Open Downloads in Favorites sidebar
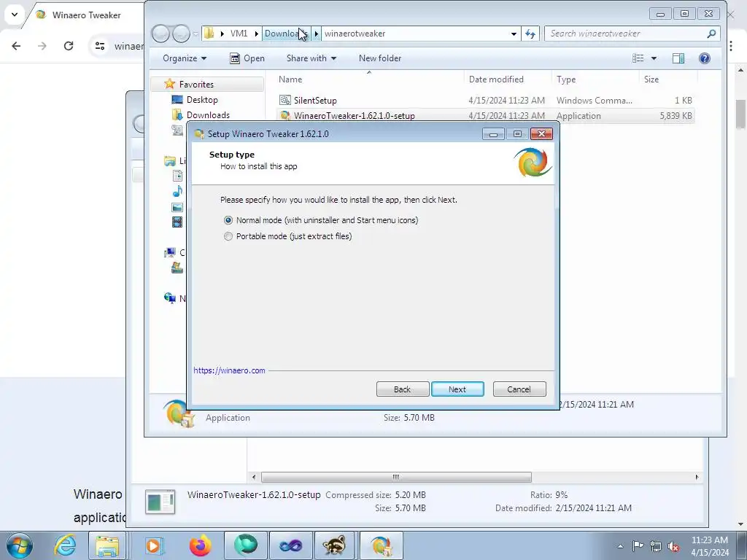Viewport: 747px width, 560px height. [x=208, y=114]
